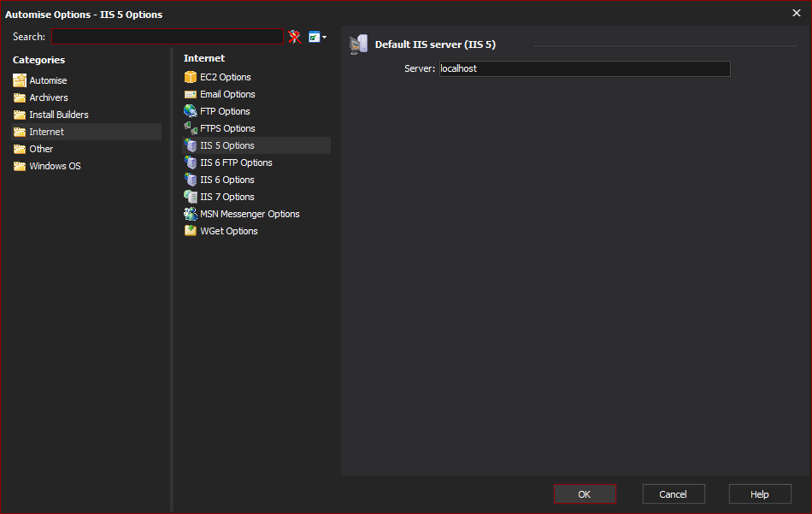
Task: Click the Windows OS folder icon
Action: click(x=20, y=166)
